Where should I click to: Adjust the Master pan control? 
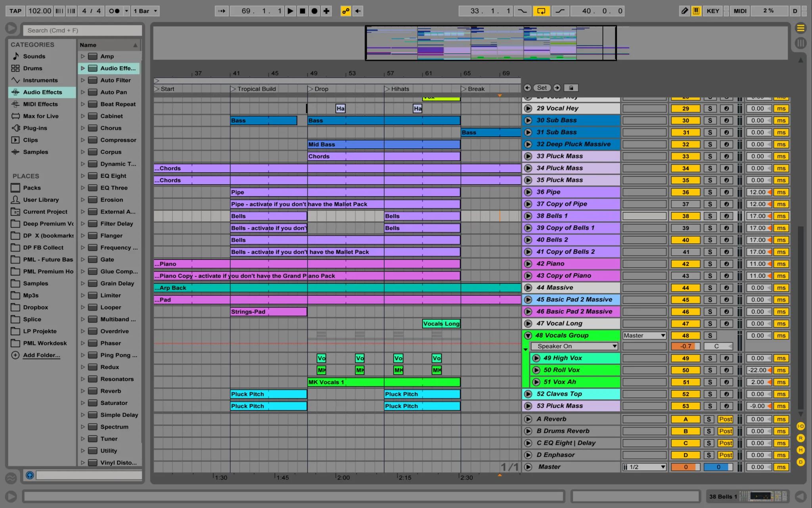(718, 467)
